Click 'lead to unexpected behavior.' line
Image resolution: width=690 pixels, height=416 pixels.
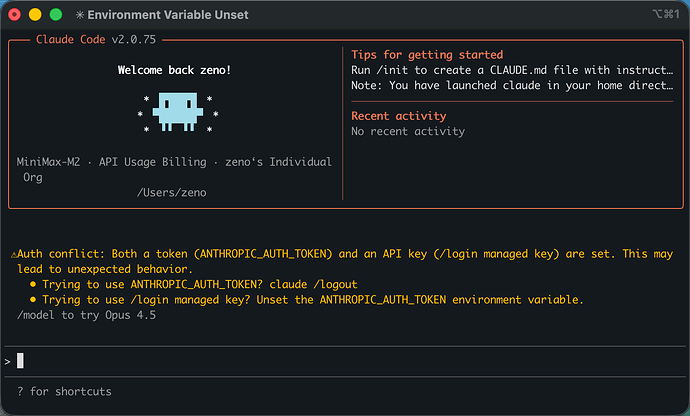pyautogui.click(x=105, y=269)
